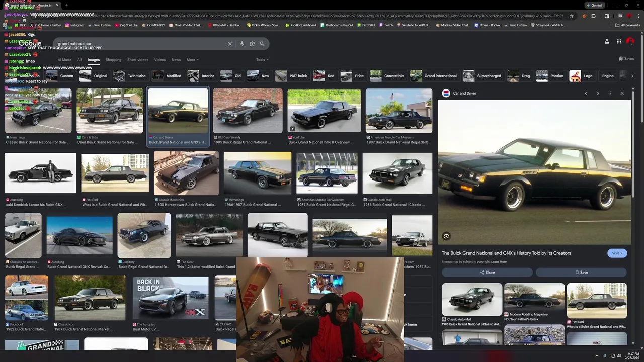Viewport: 644px width, 362px height.
Task: Open Cars & Bids Used Buick thumbnail
Action: coord(110,111)
